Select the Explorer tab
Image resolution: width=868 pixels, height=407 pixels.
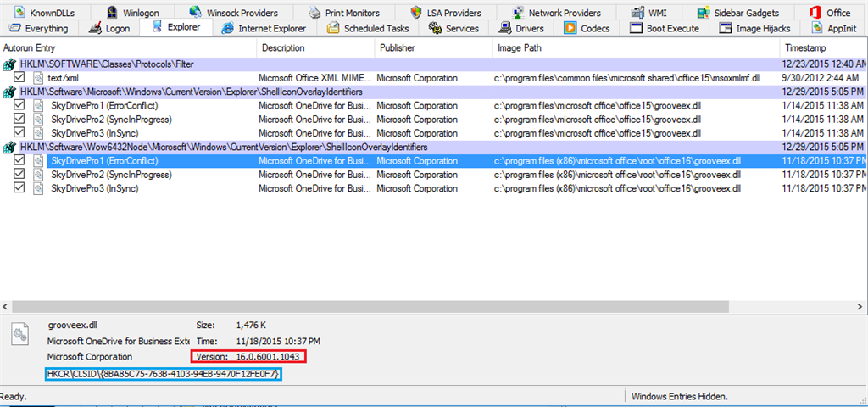pyautogui.click(x=176, y=26)
